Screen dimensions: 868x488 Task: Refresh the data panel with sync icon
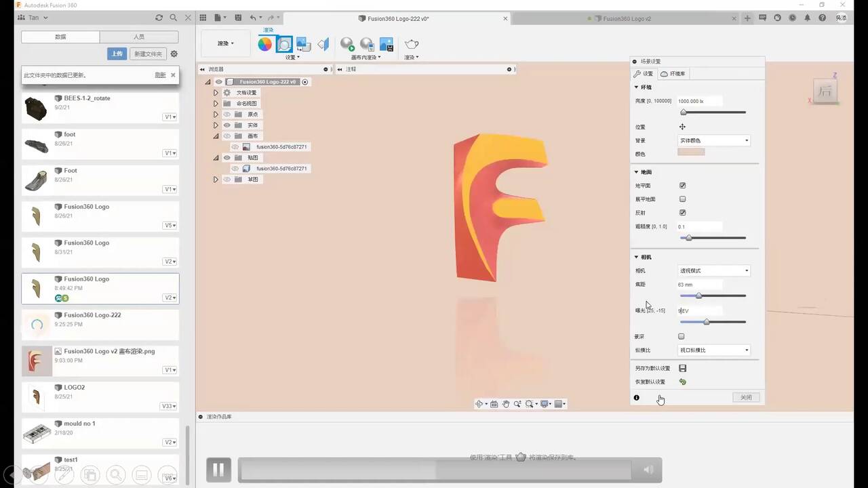pos(159,18)
